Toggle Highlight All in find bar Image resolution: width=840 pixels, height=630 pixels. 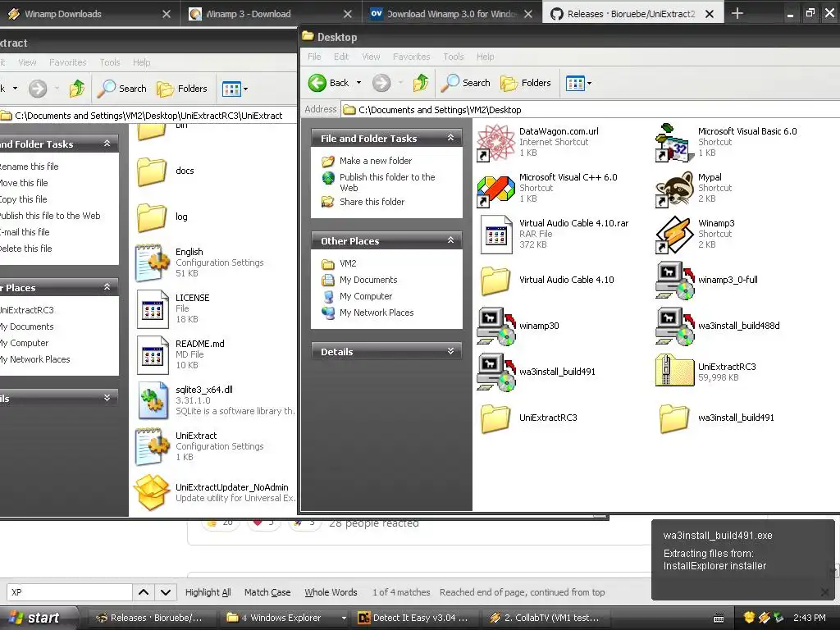click(208, 592)
